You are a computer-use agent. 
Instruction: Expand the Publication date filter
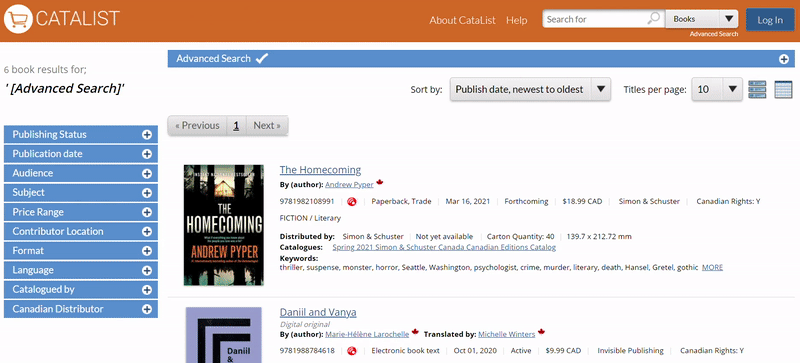(x=81, y=154)
